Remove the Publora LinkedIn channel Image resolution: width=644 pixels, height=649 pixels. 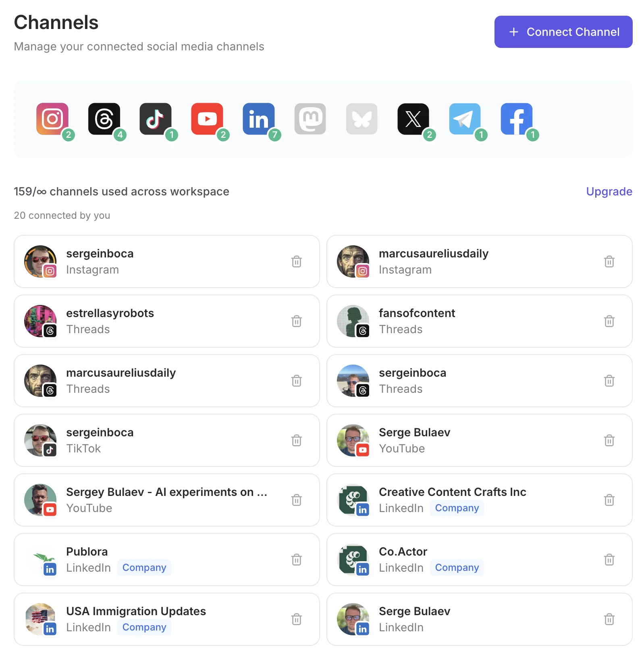pos(297,560)
